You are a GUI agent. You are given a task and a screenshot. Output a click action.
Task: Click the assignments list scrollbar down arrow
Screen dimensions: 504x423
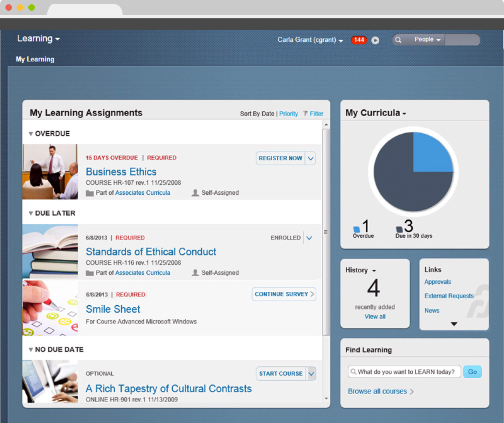326,398
